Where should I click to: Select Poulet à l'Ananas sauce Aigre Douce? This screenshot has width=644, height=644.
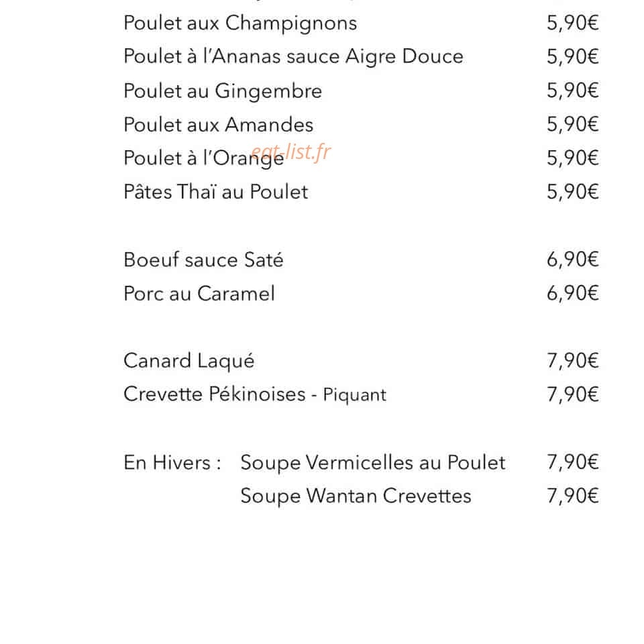(x=293, y=56)
